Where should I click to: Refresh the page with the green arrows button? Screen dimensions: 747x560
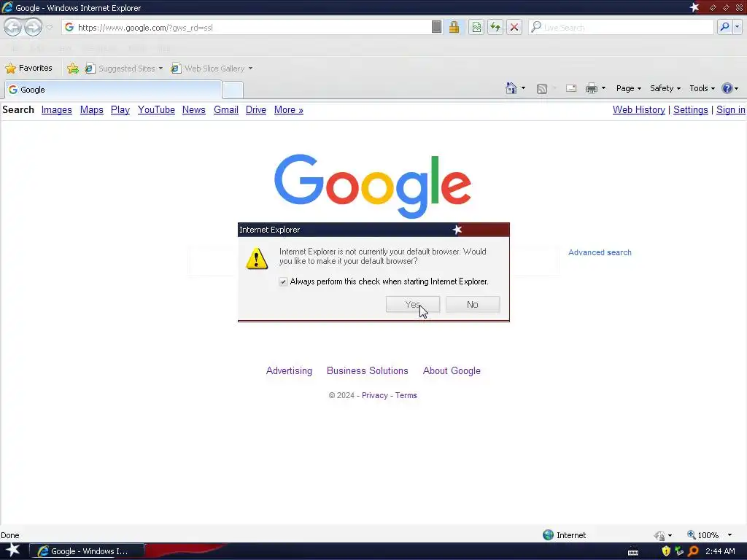pyautogui.click(x=495, y=27)
